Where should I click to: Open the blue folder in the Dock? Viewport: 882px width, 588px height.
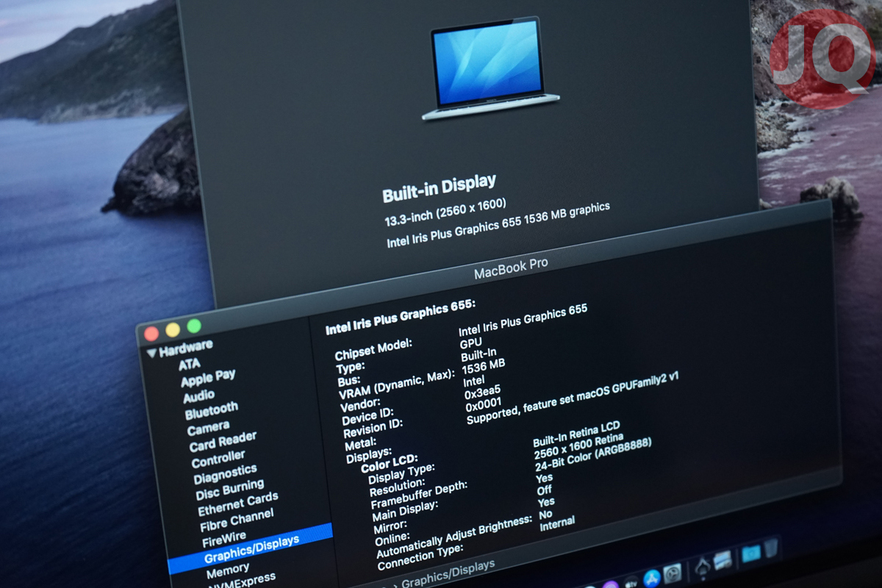coord(751,553)
